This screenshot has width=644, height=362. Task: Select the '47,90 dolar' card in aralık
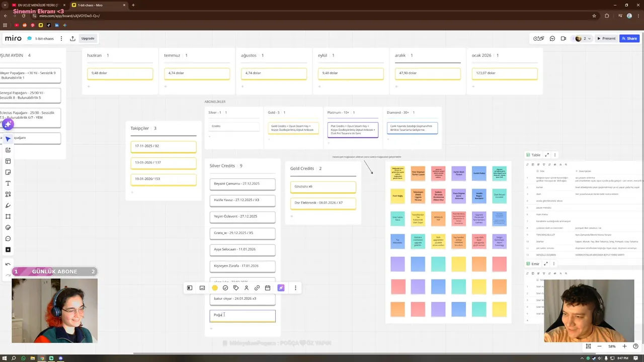point(428,73)
